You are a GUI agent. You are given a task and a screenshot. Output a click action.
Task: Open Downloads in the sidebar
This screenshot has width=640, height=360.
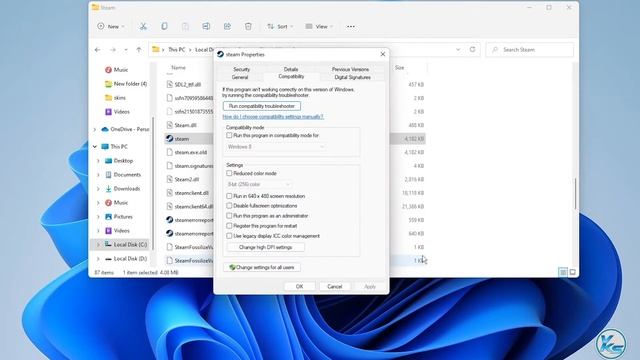(x=122, y=189)
